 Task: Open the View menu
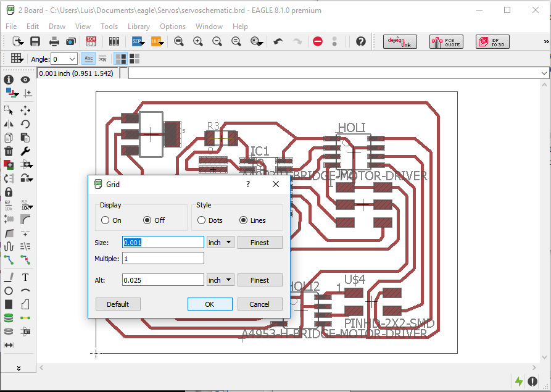pyautogui.click(x=83, y=27)
